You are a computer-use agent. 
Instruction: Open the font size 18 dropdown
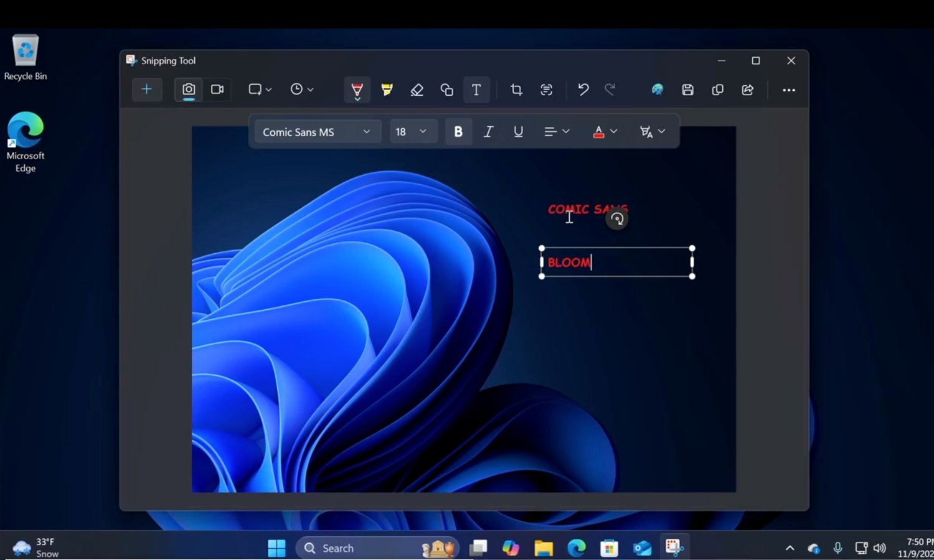[412, 131]
